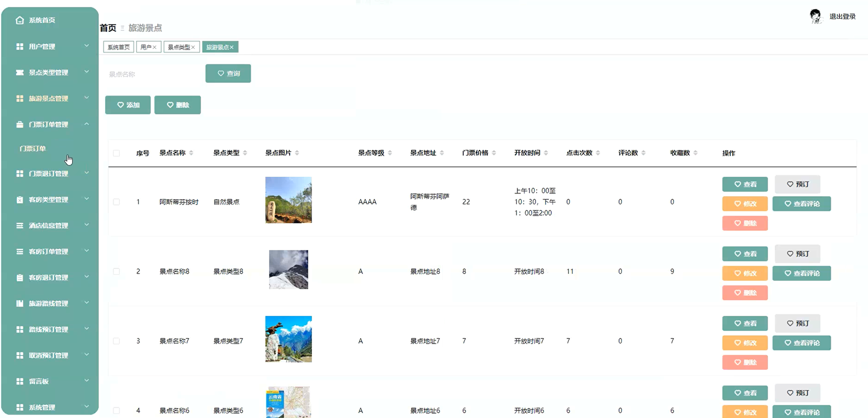Viewport: 868px width, 418px height.
Task: Click the 系统管理 grid icon
Action: 20,407
